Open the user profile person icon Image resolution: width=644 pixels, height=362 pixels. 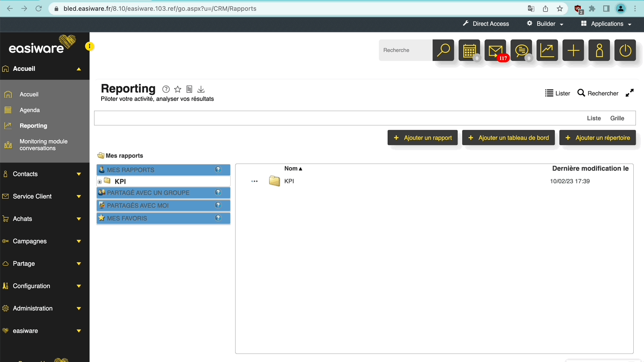pyautogui.click(x=599, y=50)
